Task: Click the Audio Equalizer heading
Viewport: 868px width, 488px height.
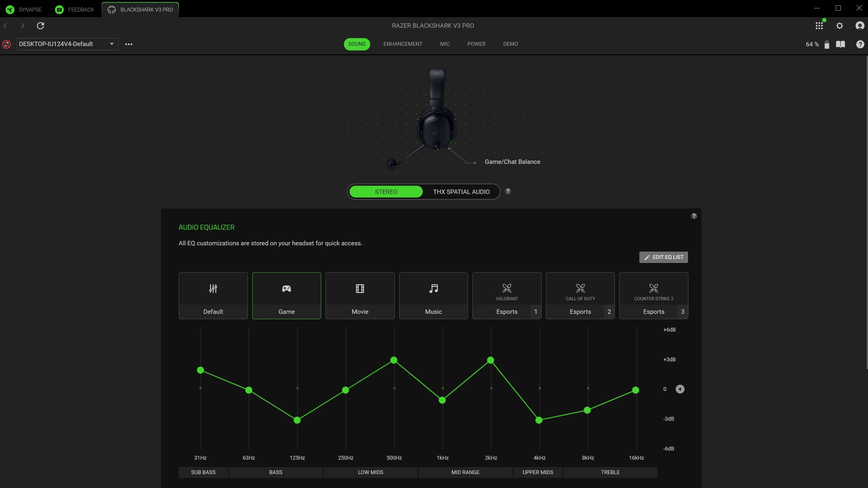Action: point(207,227)
